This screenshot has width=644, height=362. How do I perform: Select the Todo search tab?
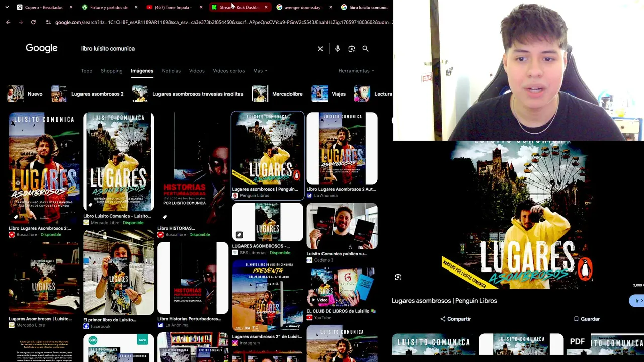[87, 71]
